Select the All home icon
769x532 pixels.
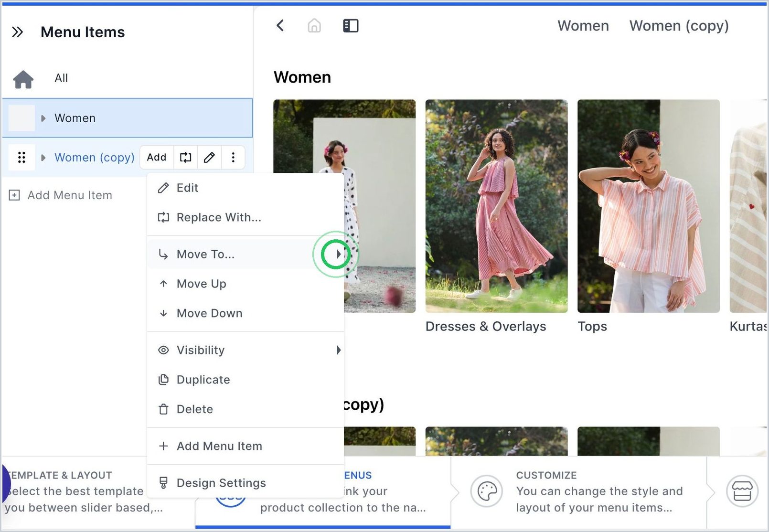23,79
